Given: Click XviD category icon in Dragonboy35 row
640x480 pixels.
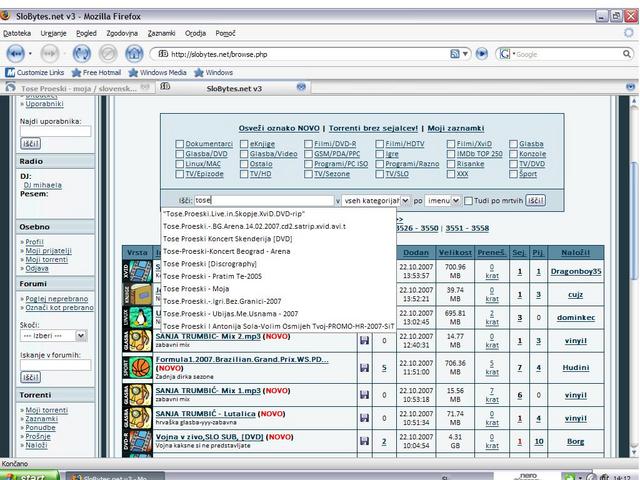Looking at the screenshot, I should (x=138, y=271).
